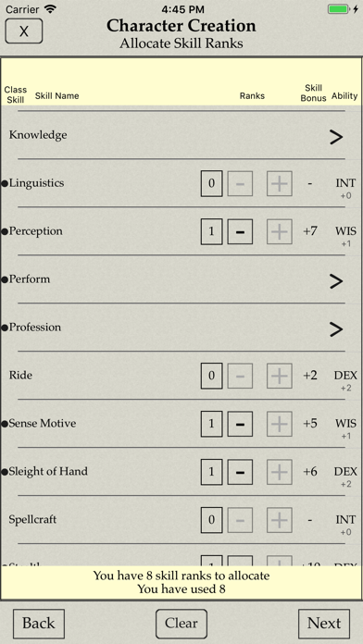Select the Linguistics rank value box
The image size is (363, 644).
tap(212, 183)
